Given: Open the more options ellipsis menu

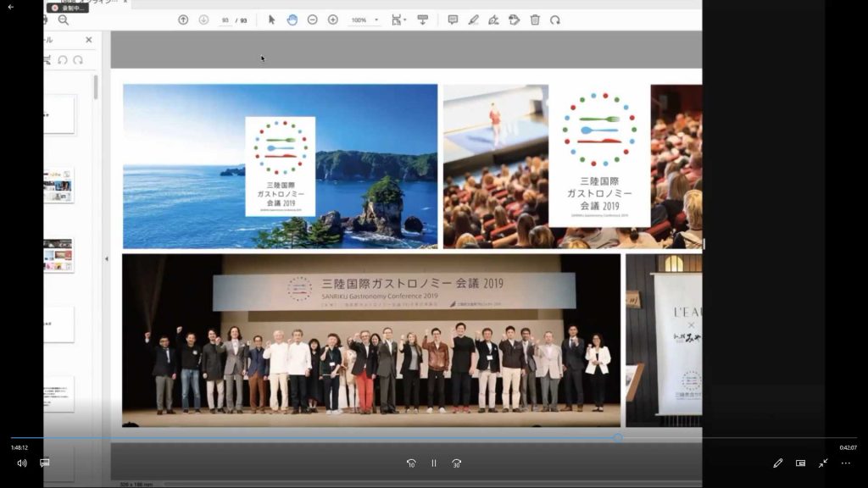Looking at the screenshot, I should (x=845, y=463).
